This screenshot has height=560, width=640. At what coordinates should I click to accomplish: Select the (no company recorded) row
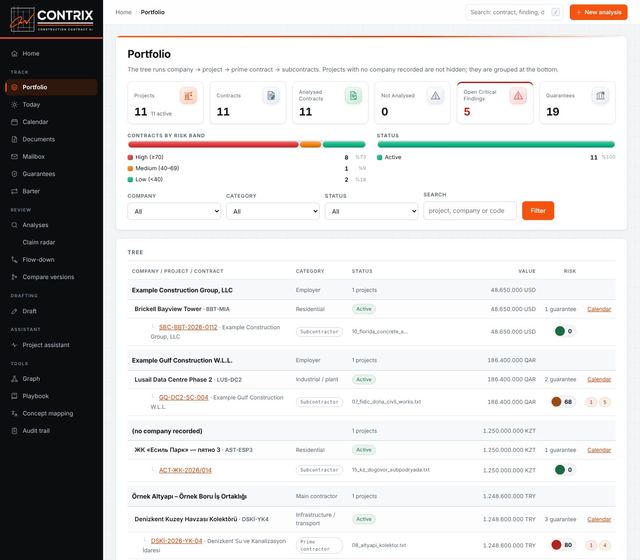371,431
